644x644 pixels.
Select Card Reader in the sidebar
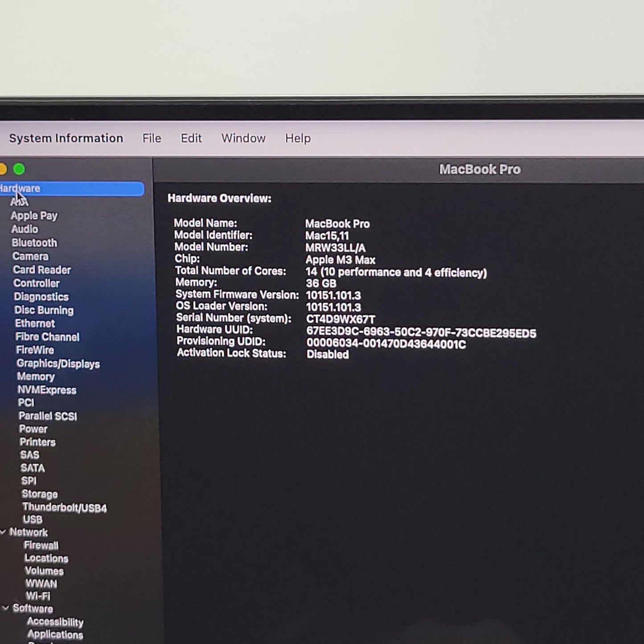(x=42, y=270)
